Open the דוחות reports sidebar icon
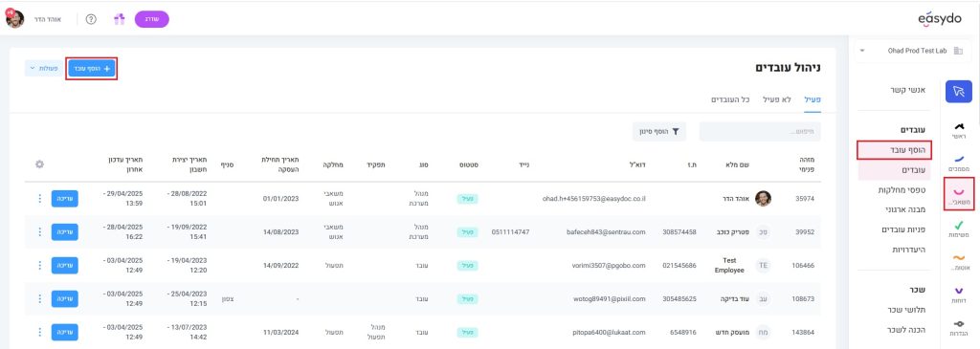Image resolution: width=980 pixels, height=349 pixels. [x=959, y=294]
